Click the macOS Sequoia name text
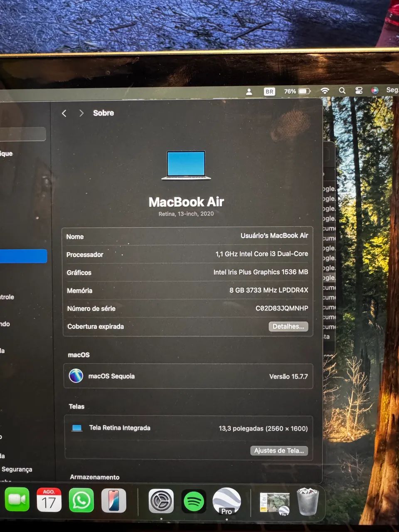This screenshot has height=532, width=399. 111,376
